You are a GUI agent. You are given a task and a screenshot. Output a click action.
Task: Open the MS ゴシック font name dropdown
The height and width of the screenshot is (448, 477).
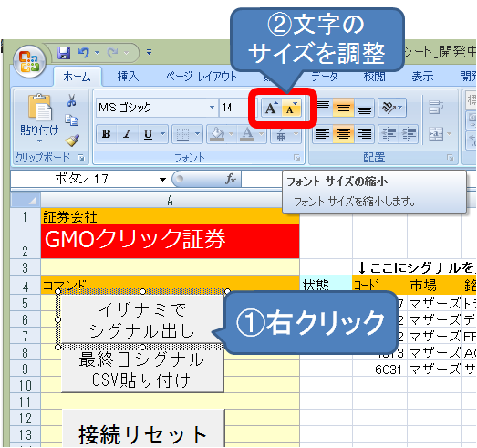point(212,107)
